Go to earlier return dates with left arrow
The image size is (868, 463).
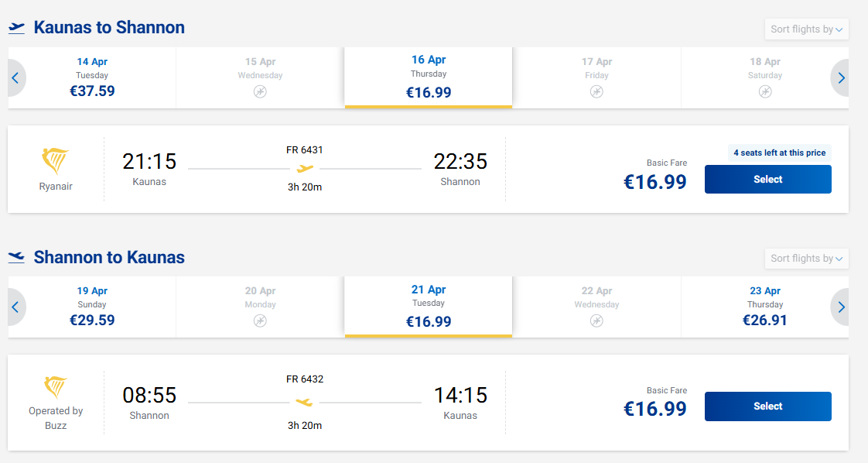pyautogui.click(x=15, y=307)
